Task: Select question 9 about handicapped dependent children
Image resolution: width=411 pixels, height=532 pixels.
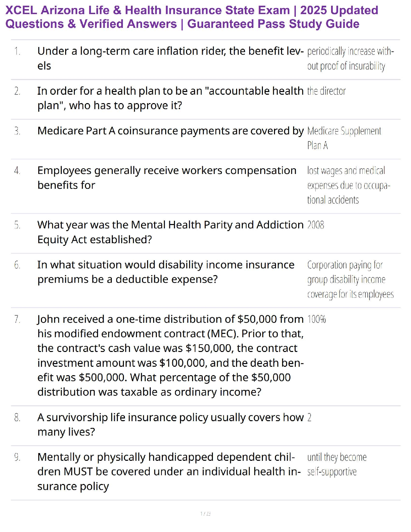Action: click(x=169, y=472)
